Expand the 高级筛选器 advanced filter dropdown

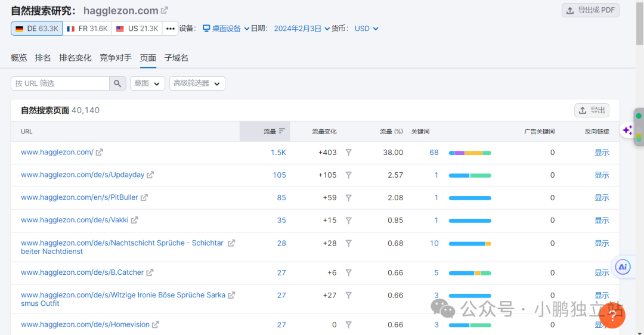(x=197, y=83)
